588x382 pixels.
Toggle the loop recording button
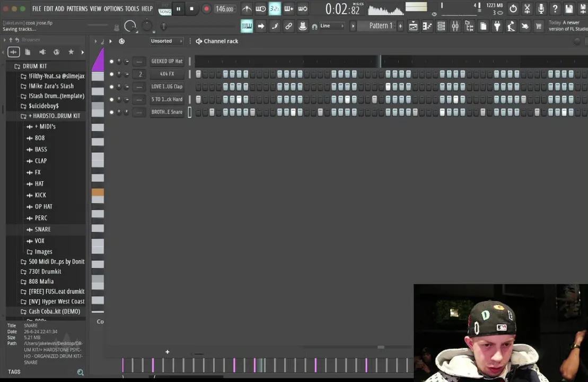[x=303, y=8]
